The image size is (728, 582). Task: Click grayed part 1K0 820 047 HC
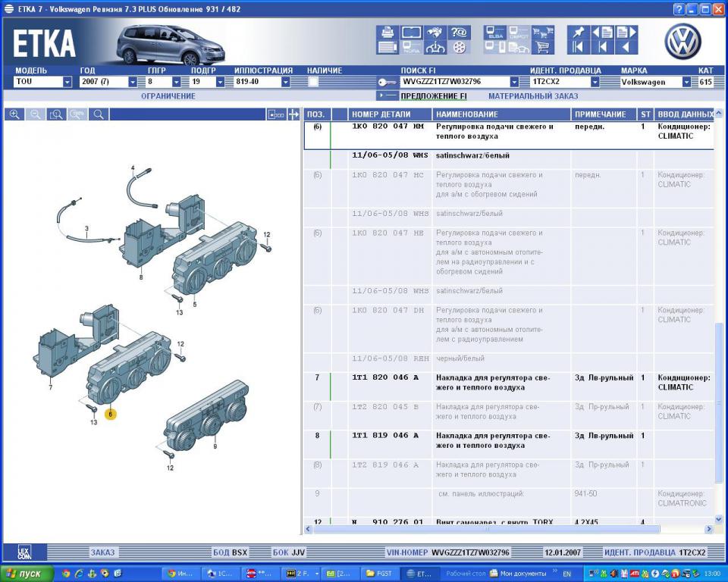[x=388, y=175]
